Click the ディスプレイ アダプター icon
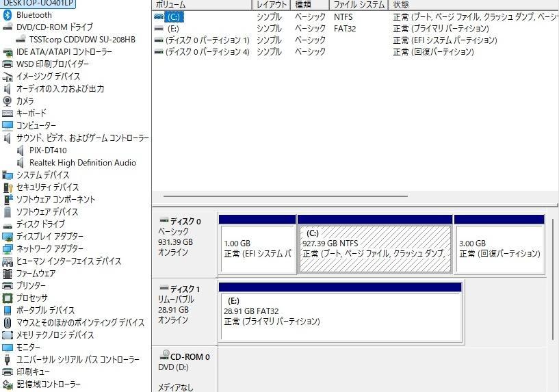This screenshot has height=392, width=559. tap(7, 236)
